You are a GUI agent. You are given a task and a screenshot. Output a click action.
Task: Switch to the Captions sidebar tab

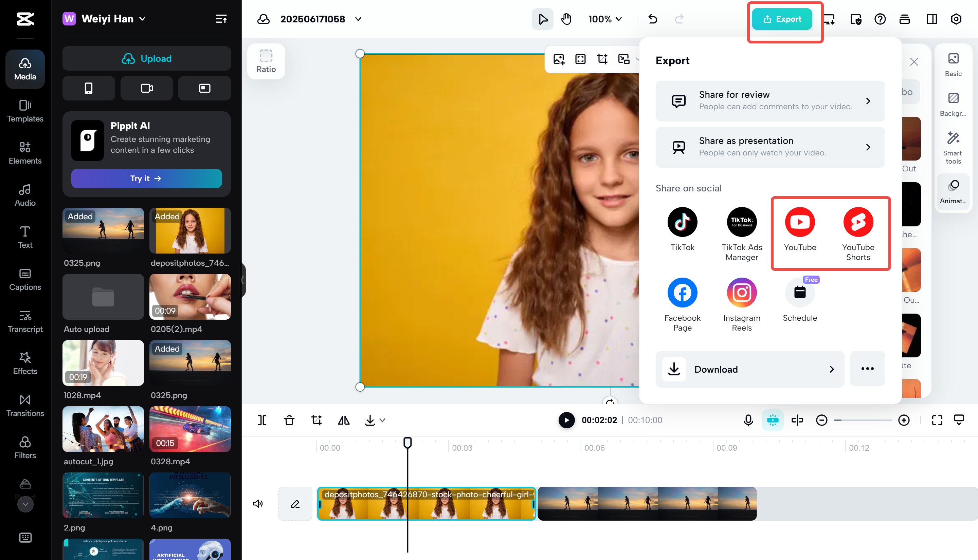(25, 279)
